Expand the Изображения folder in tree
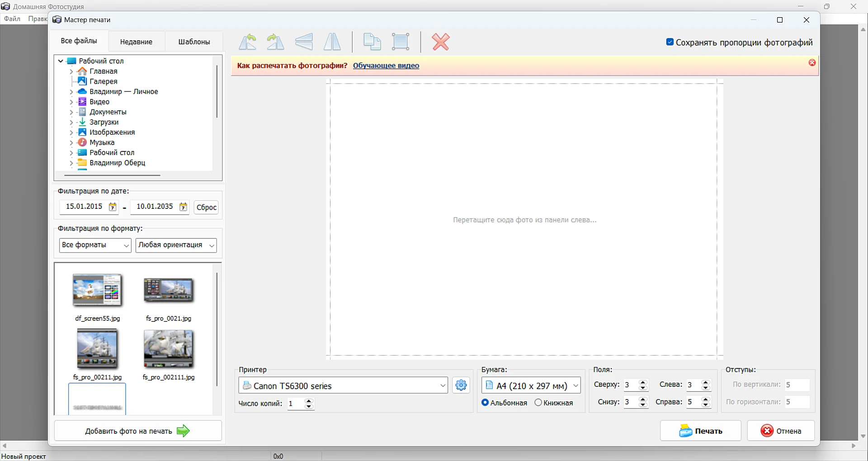868x461 pixels. pyautogui.click(x=71, y=132)
